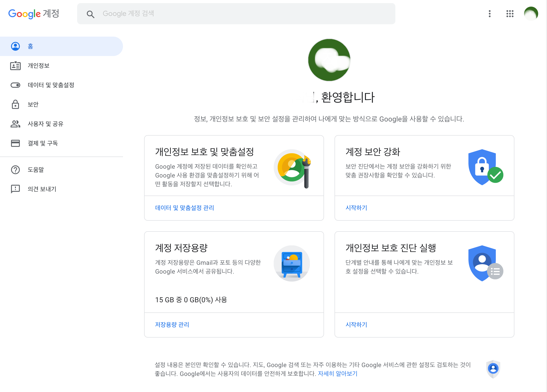Select the 홈 menu item in sidebar

click(30, 46)
